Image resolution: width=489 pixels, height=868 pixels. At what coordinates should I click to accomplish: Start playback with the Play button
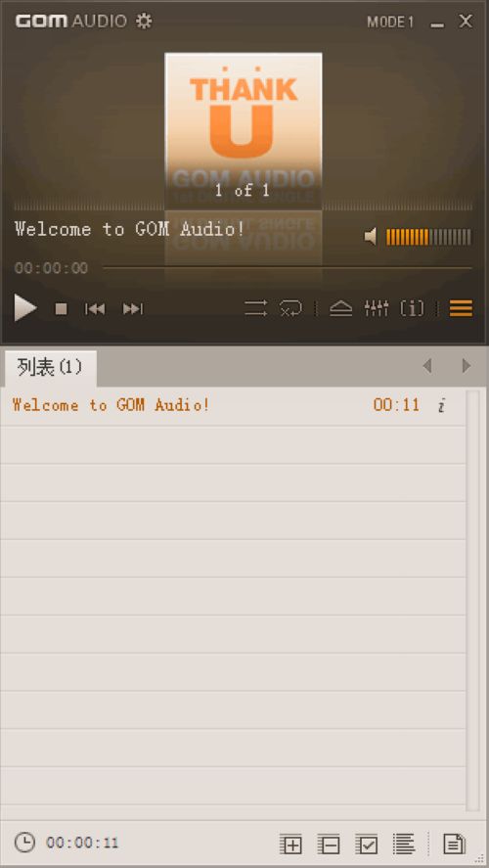click(x=24, y=308)
